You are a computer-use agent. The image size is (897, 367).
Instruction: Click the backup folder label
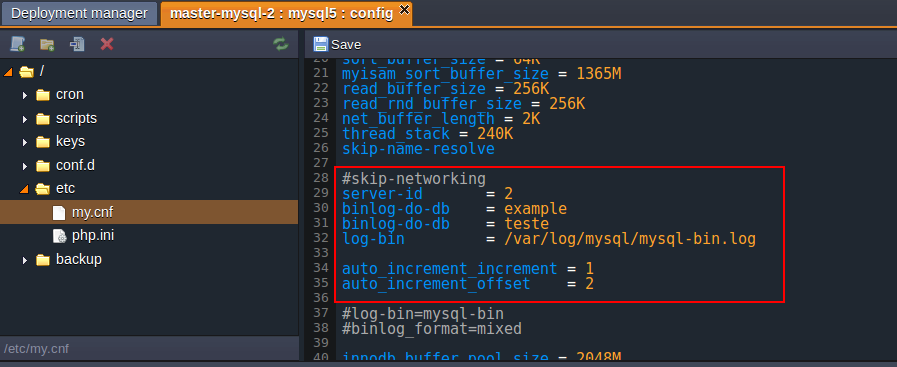point(78,259)
